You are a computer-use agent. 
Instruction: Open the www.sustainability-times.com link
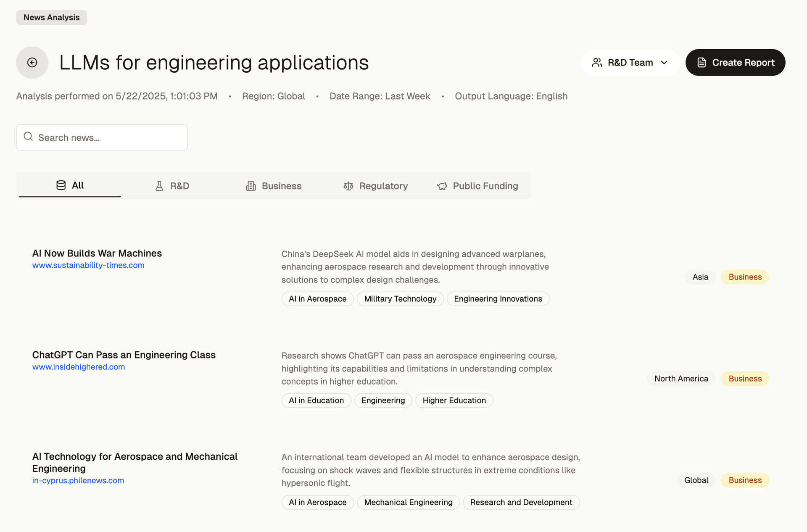click(x=88, y=265)
